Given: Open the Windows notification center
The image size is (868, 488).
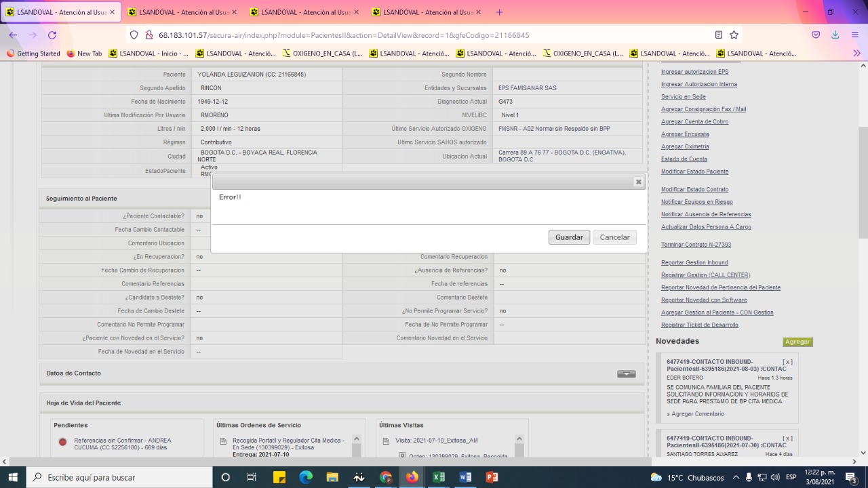Looking at the screenshot, I should coord(850,477).
